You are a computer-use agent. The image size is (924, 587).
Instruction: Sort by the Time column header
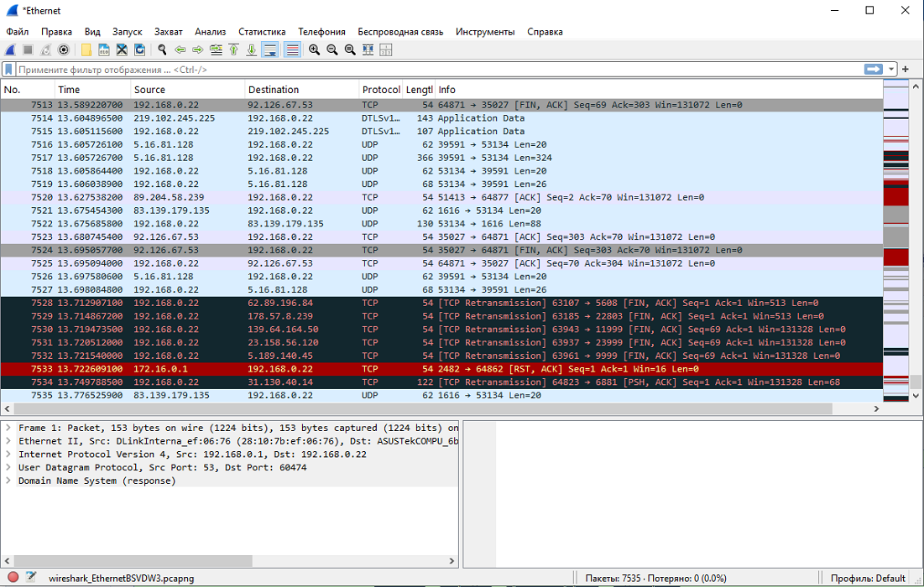(x=92, y=90)
